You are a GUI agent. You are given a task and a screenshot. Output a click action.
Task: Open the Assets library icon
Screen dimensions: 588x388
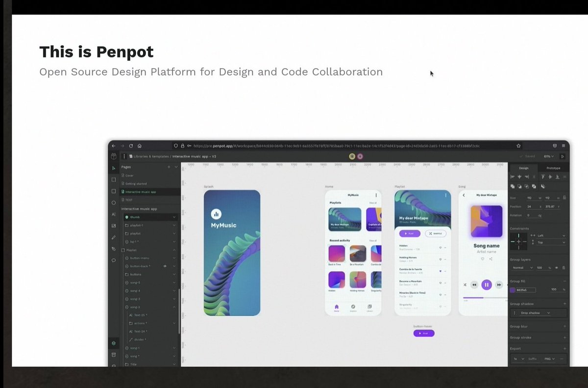point(114,354)
